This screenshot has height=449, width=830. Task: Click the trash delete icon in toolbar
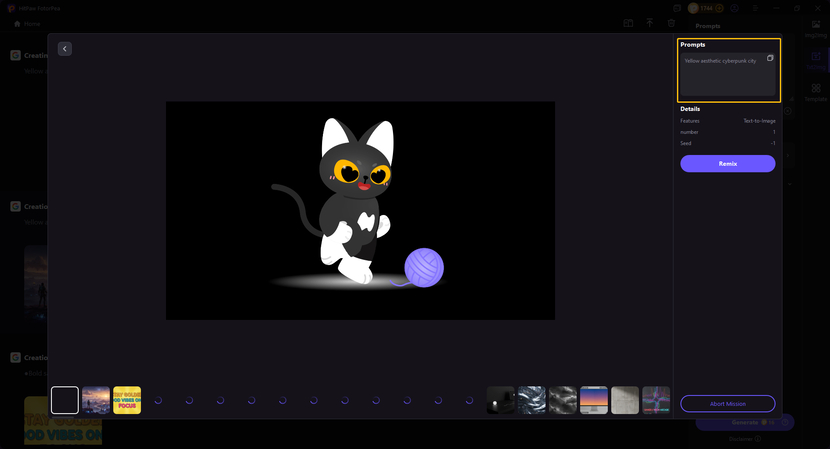tap(672, 23)
